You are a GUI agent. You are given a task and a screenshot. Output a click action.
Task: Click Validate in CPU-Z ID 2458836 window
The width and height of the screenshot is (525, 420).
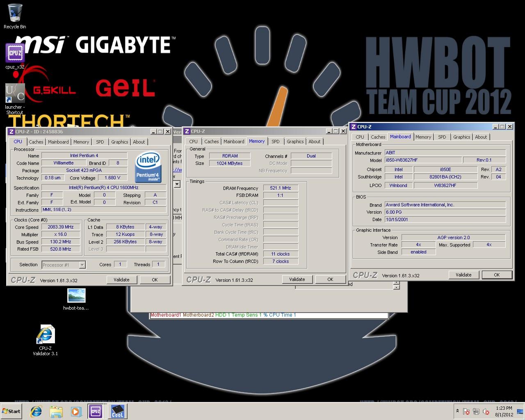(121, 280)
